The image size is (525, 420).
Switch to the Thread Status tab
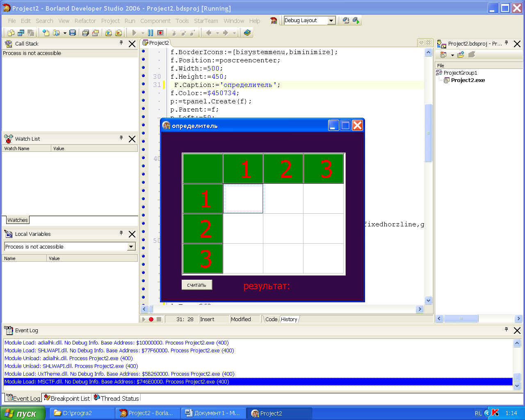point(116,398)
